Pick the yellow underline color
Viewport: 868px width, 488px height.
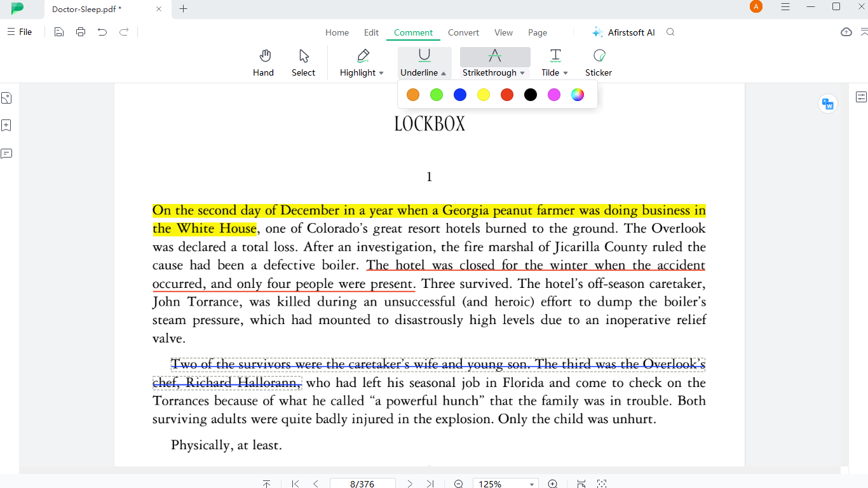pos(484,95)
